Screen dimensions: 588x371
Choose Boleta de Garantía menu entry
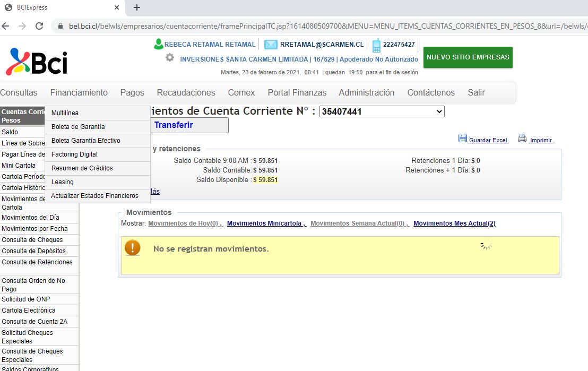point(78,127)
